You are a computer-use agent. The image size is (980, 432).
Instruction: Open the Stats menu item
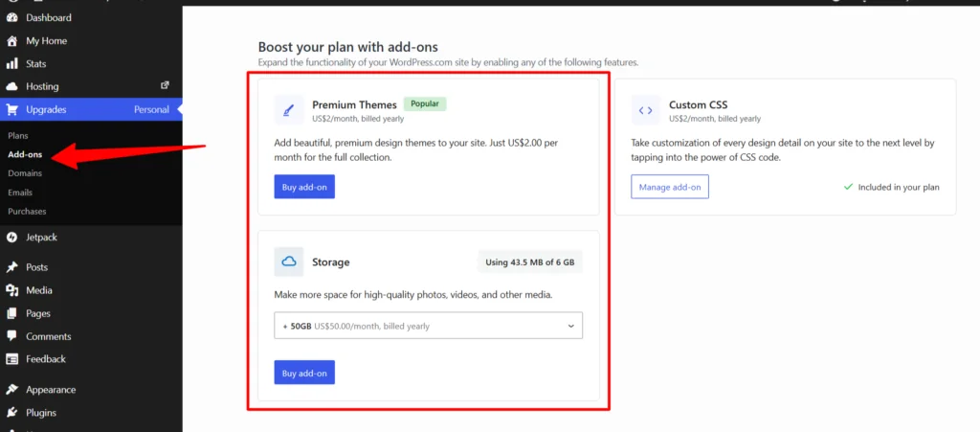point(91,64)
